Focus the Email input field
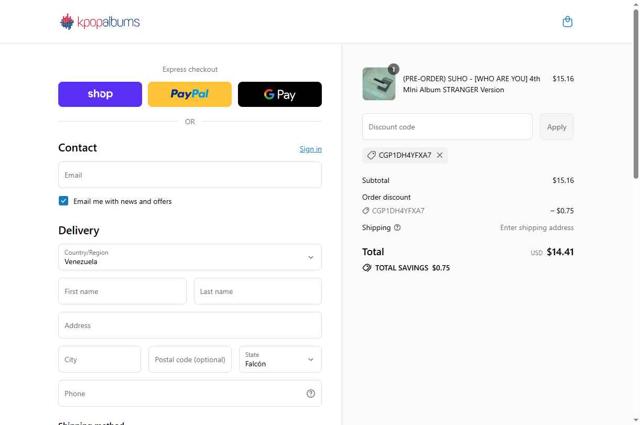Screen dimensions: 640x425 click(190, 175)
